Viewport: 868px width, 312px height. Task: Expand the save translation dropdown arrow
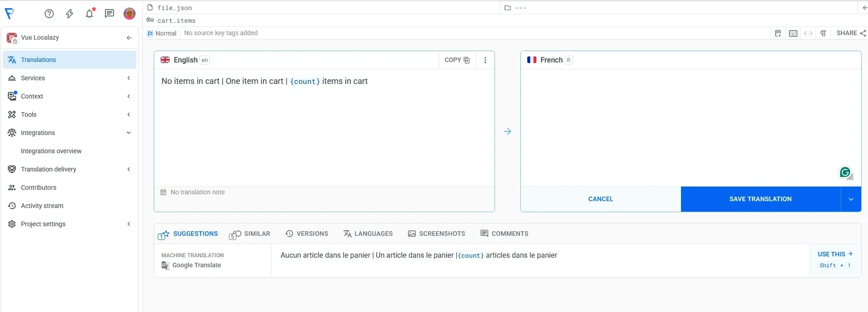click(851, 199)
